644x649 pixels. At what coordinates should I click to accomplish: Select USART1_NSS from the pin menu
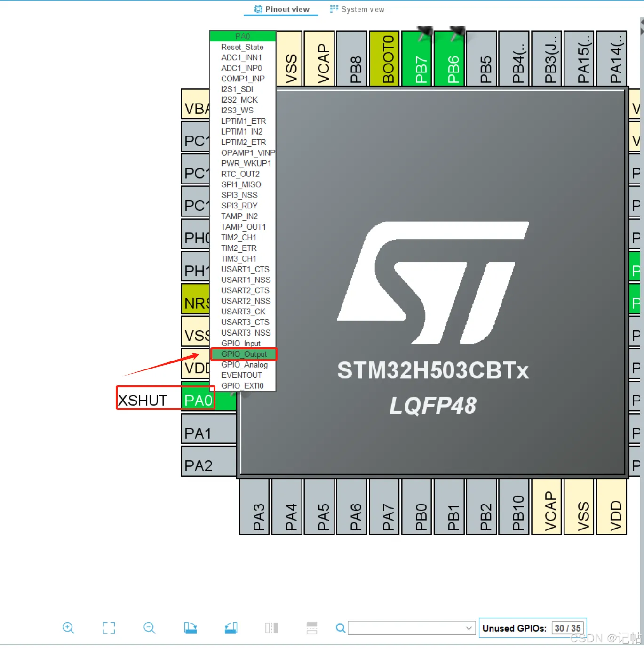click(242, 280)
